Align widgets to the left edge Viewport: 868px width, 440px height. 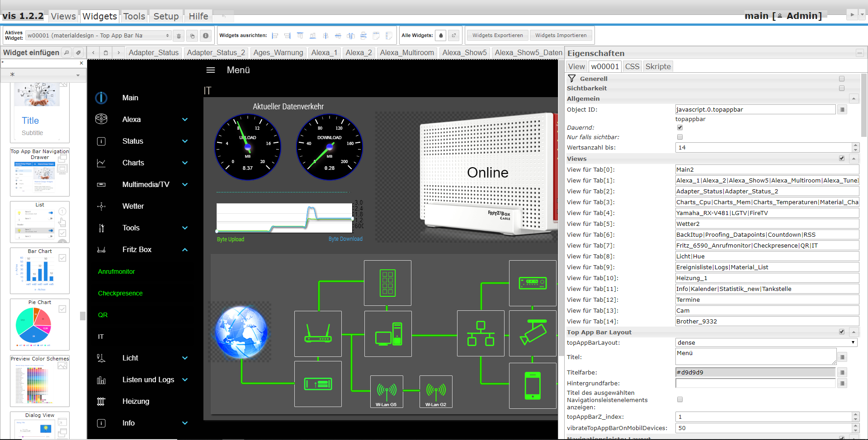(275, 36)
